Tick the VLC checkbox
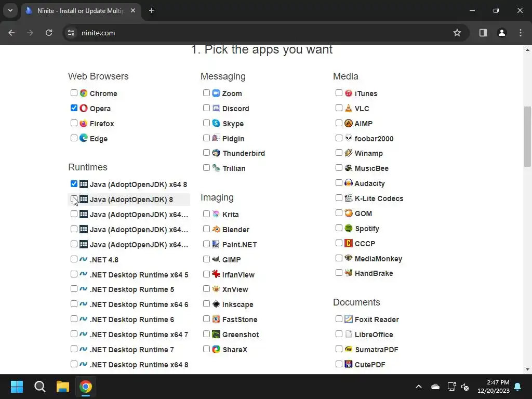 pos(339,108)
